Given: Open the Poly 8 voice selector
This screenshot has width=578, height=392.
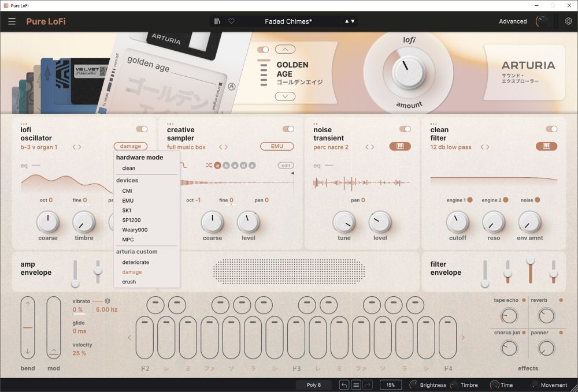Looking at the screenshot, I should [314, 385].
